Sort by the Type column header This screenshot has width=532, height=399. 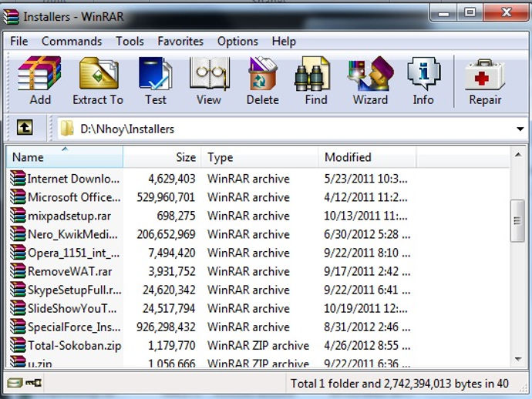click(x=260, y=157)
